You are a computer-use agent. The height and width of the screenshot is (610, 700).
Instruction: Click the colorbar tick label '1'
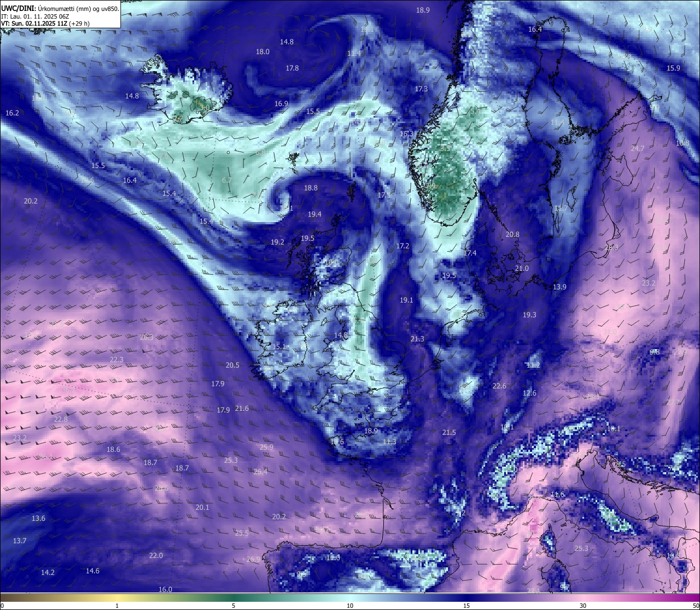pyautogui.click(x=117, y=606)
